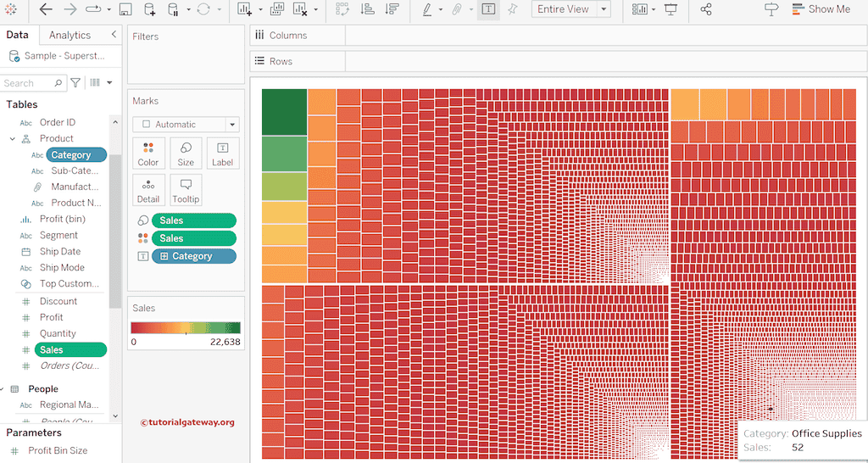Click the Sort Ascending icon

coord(367,9)
